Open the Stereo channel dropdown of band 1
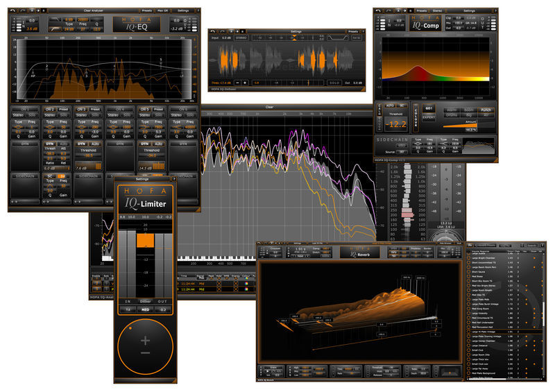The height and width of the screenshot is (392, 555). tap(19, 115)
